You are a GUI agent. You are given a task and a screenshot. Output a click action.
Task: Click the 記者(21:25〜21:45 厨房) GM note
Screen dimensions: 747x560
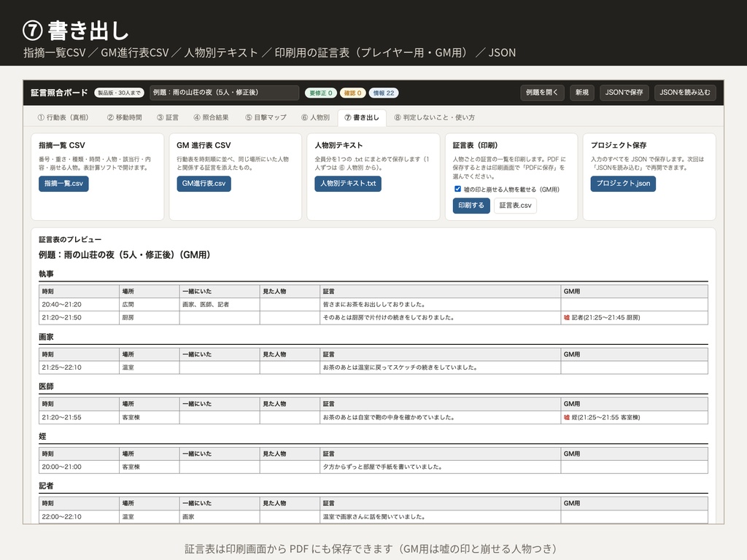point(602,318)
